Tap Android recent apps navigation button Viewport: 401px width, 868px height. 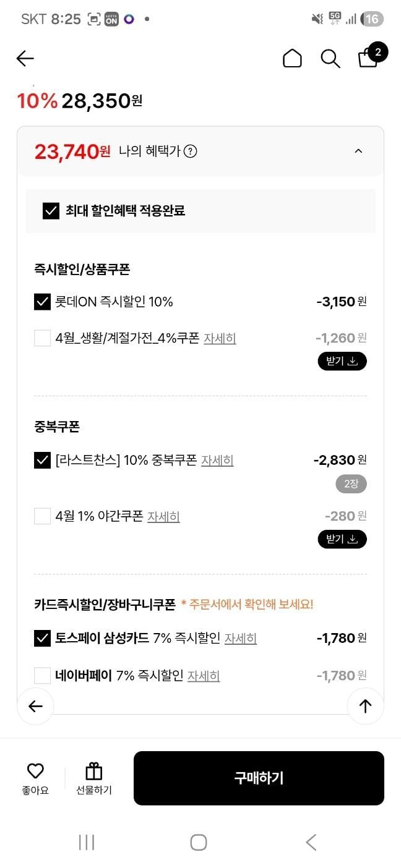coord(87,842)
